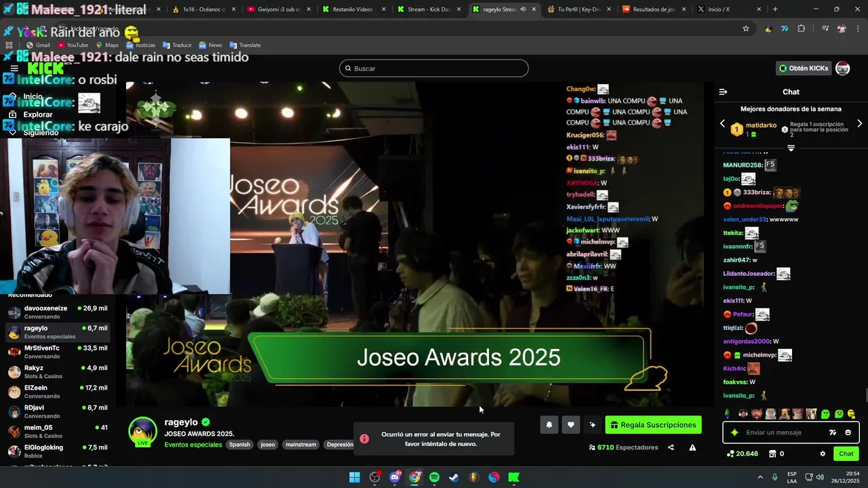868x488 pixels.
Task: Report the stream using warning triangle icon
Action: coord(692,447)
